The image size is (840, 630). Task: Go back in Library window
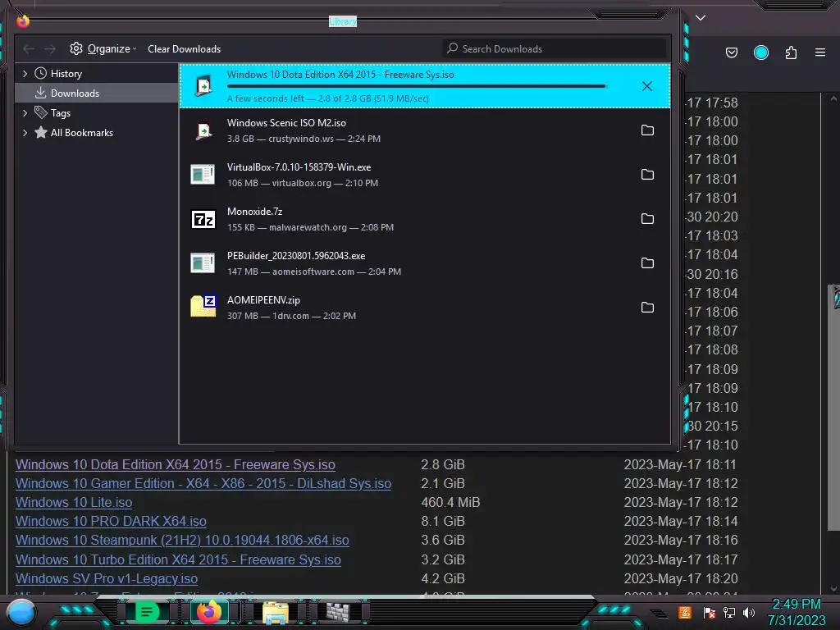pyautogui.click(x=29, y=49)
